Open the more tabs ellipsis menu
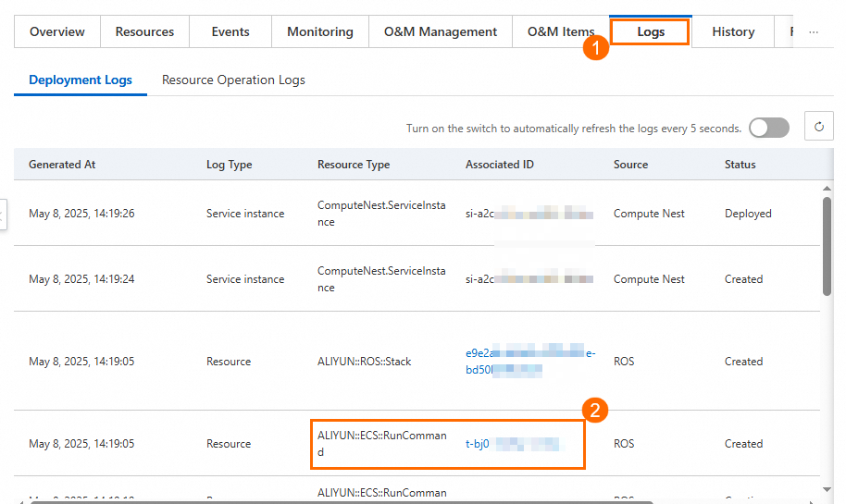 click(x=814, y=32)
